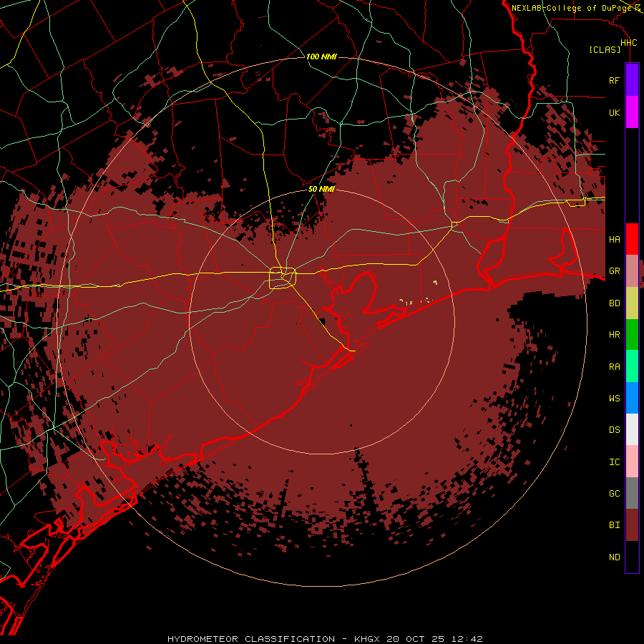This screenshot has width=644, height=644.
Task: Select the brown BI legend swatch
Action: pyautogui.click(x=632, y=525)
